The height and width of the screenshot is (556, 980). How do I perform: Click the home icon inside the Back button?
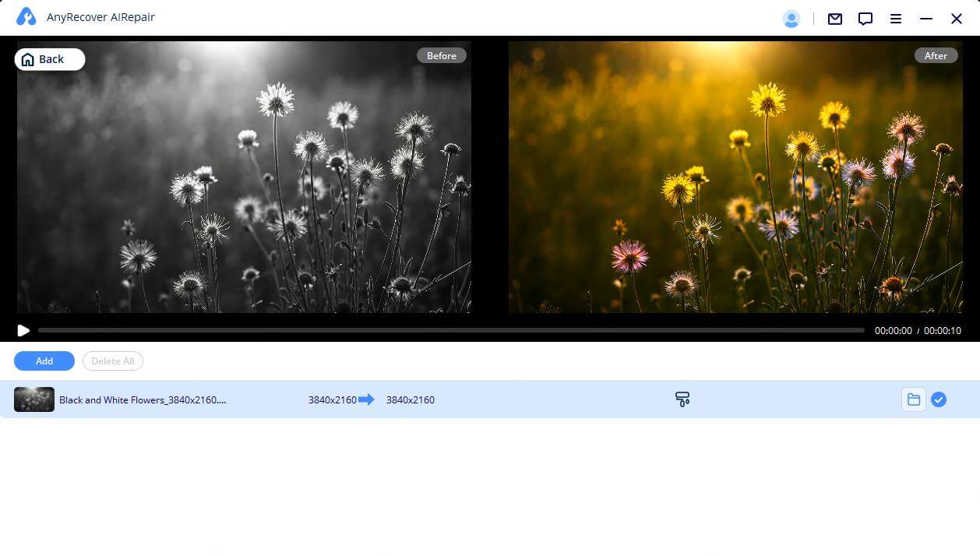(x=28, y=58)
